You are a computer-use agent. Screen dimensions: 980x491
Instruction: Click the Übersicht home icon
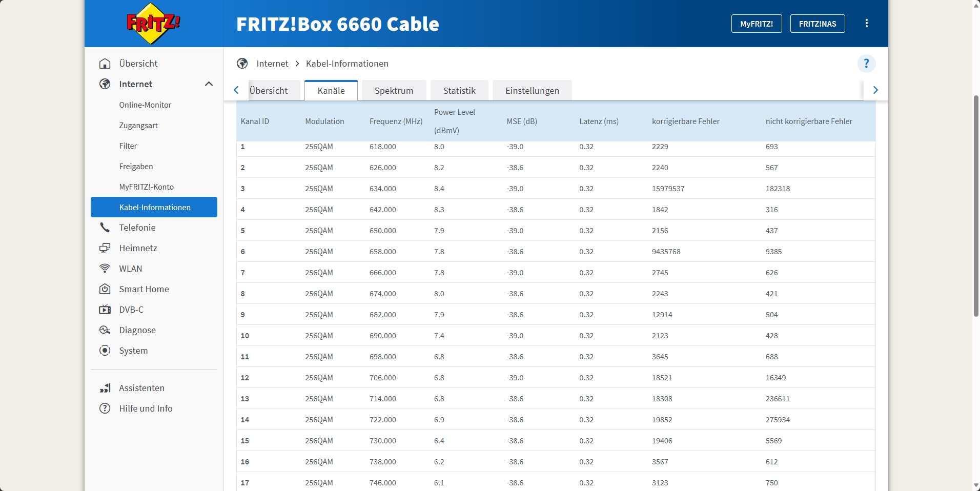click(x=105, y=63)
